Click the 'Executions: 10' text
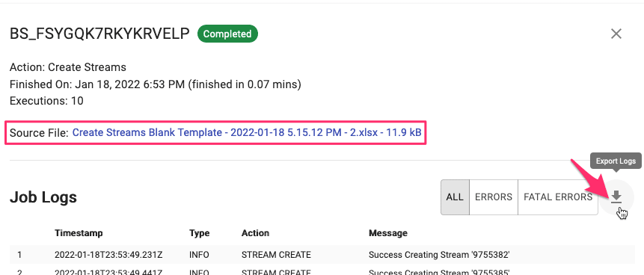Viewport: 644px width, 275px height. pyautogui.click(x=46, y=101)
